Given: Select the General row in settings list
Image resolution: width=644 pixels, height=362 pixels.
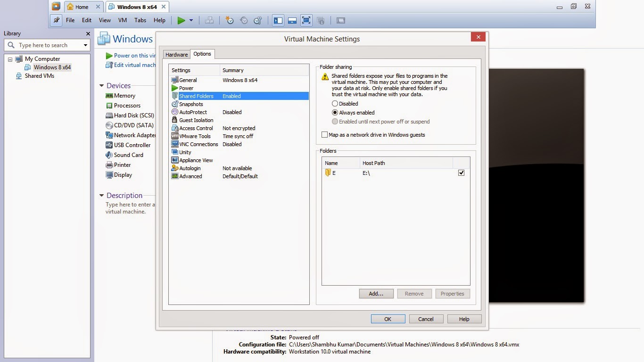Looking at the screenshot, I should pos(239,80).
